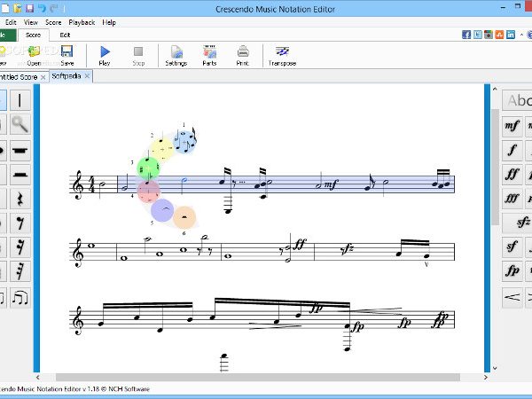Click the vertical scrollbar down arrow
This screenshot has height=399, width=532.
click(x=495, y=368)
